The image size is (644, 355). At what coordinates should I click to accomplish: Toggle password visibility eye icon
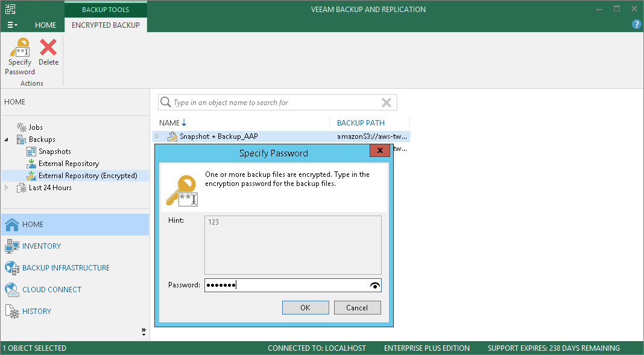coord(374,286)
